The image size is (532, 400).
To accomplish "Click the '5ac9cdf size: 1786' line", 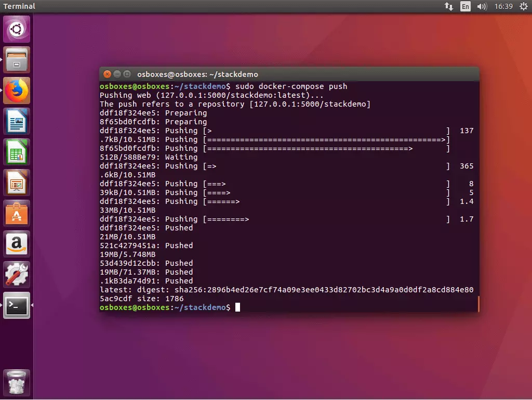I will [141, 299].
